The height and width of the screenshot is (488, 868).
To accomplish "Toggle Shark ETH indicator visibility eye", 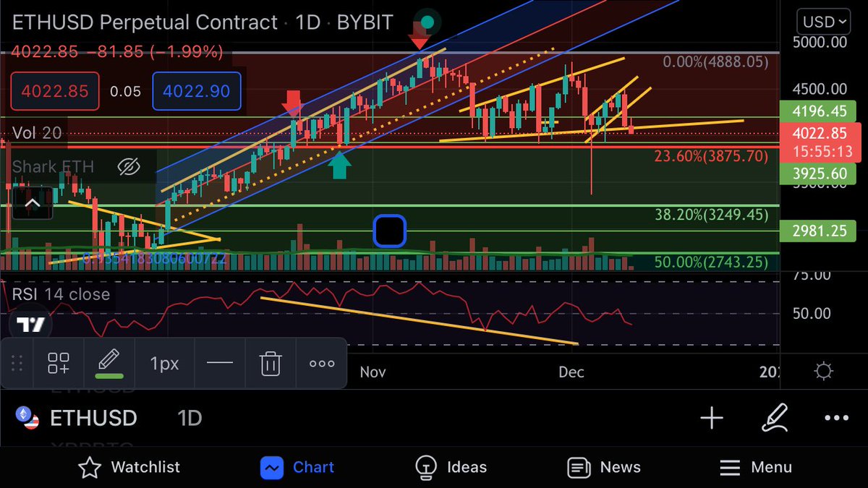I will click(x=129, y=167).
